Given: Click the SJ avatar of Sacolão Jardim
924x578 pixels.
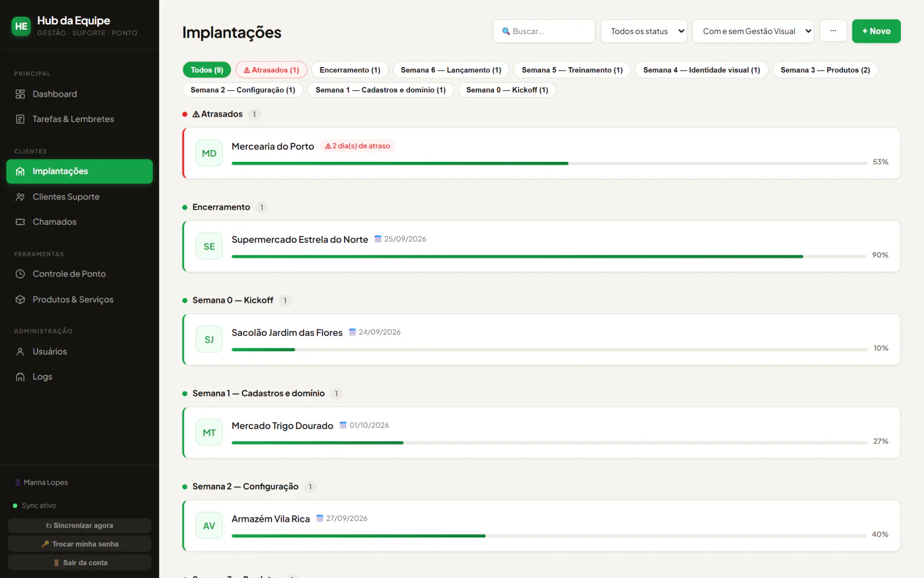Looking at the screenshot, I should (x=209, y=339).
